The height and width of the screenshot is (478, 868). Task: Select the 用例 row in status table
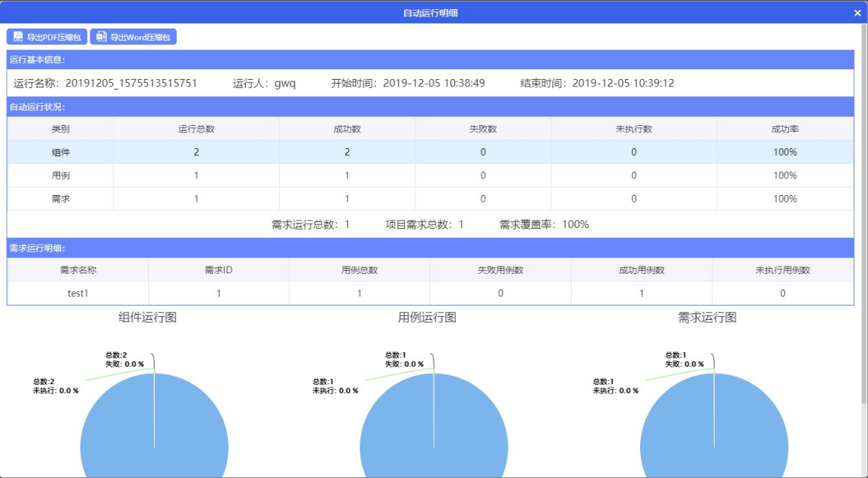click(60, 175)
